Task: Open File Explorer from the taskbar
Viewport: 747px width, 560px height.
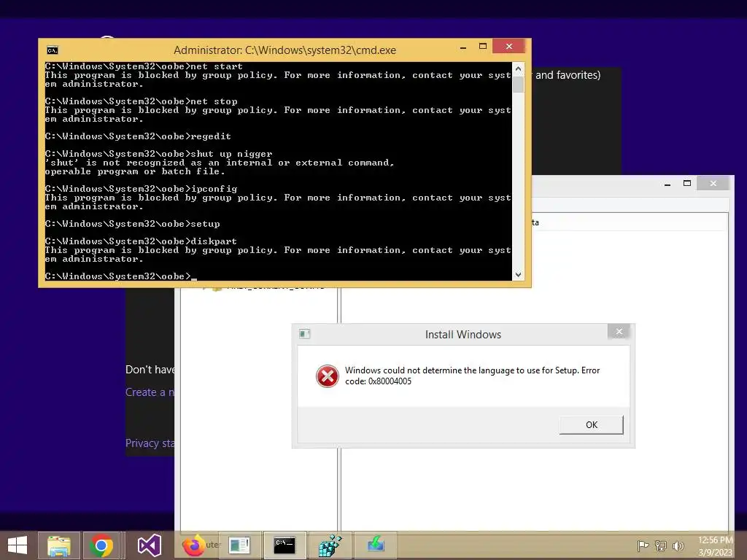Action: click(x=59, y=545)
